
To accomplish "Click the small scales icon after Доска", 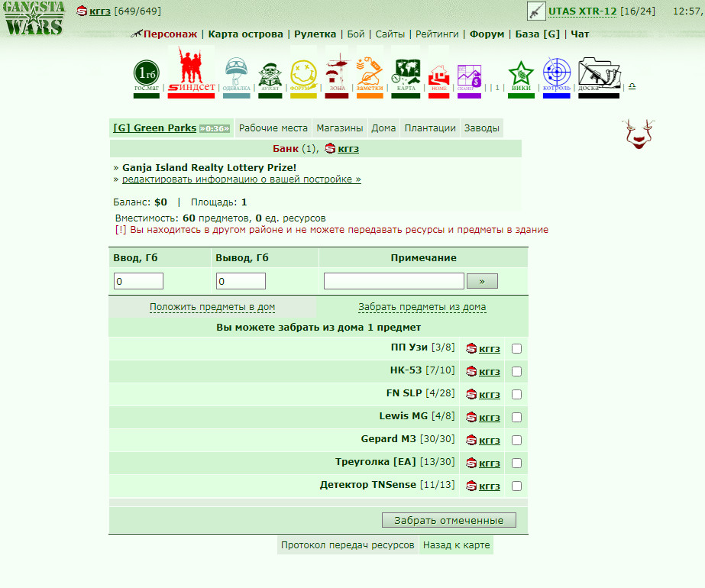I will coord(632,86).
